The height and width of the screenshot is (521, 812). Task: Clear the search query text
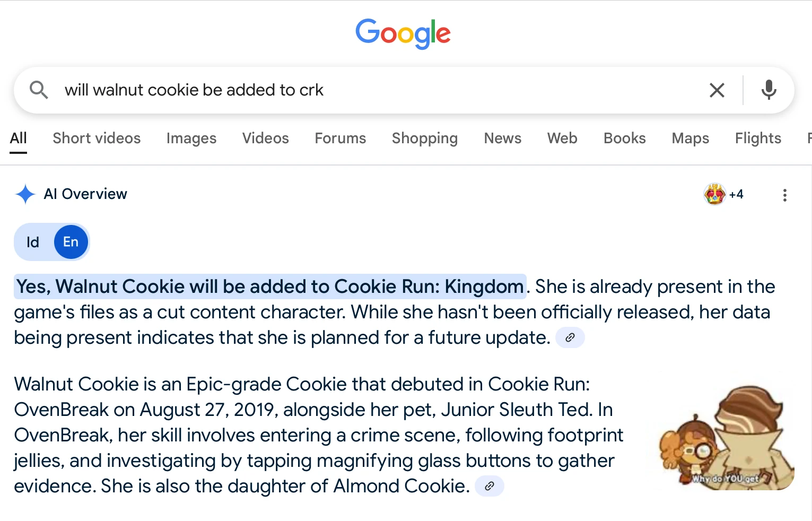point(717,90)
